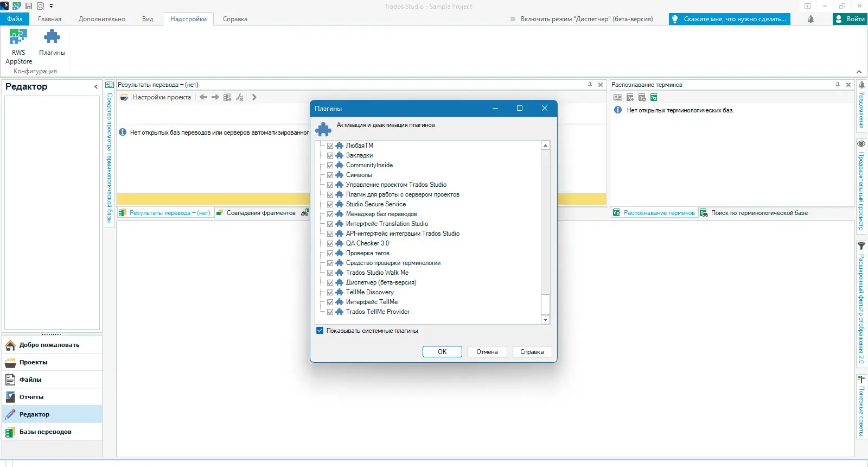Toggle the Trados TellMe Provider plugin checkbox

330,312
